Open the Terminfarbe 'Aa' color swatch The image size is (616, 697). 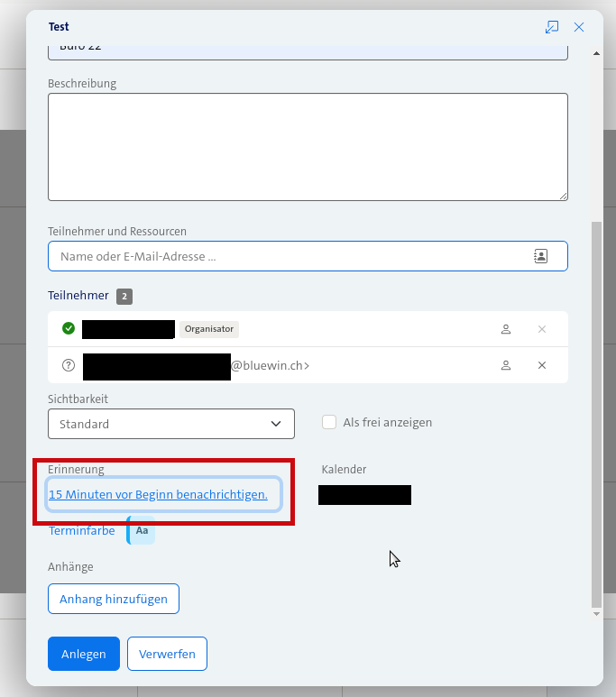pos(142,531)
